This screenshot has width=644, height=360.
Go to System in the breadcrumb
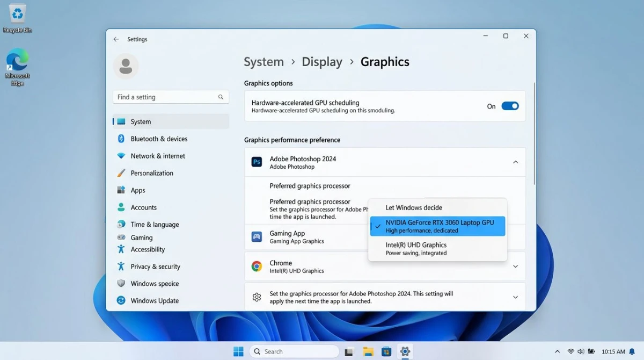pos(264,62)
